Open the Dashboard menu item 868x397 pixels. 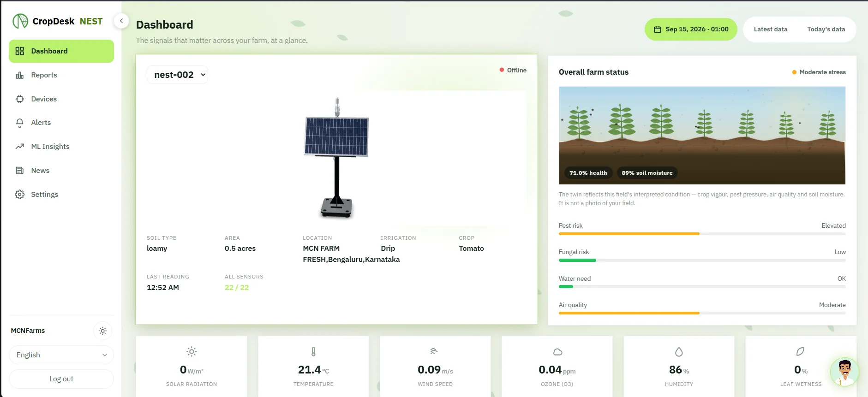point(61,51)
